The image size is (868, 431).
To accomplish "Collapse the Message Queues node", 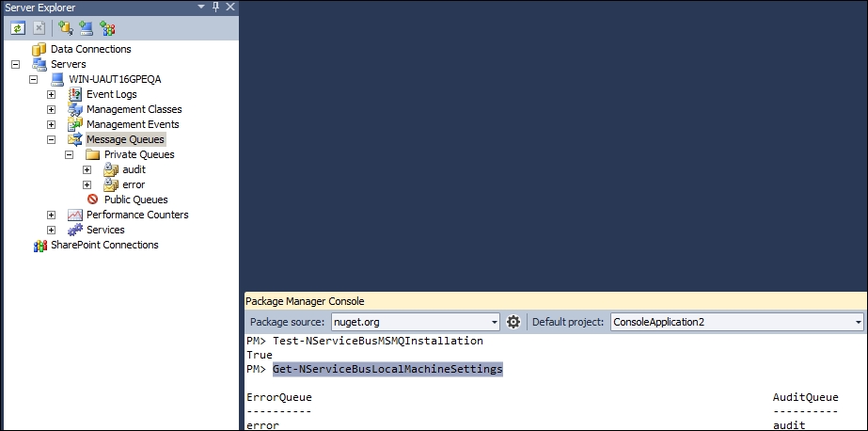I will tap(51, 139).
